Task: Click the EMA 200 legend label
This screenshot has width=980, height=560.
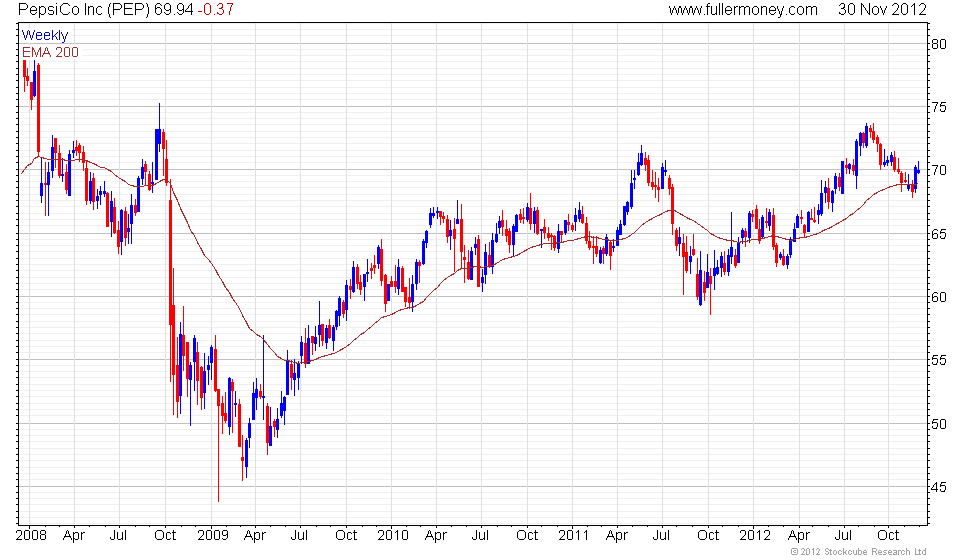Action: pyautogui.click(x=50, y=52)
